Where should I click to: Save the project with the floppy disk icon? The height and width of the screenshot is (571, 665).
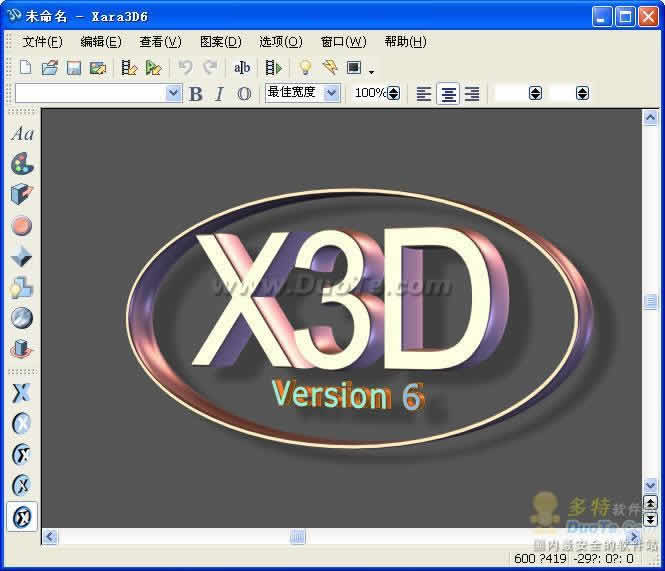click(x=74, y=67)
